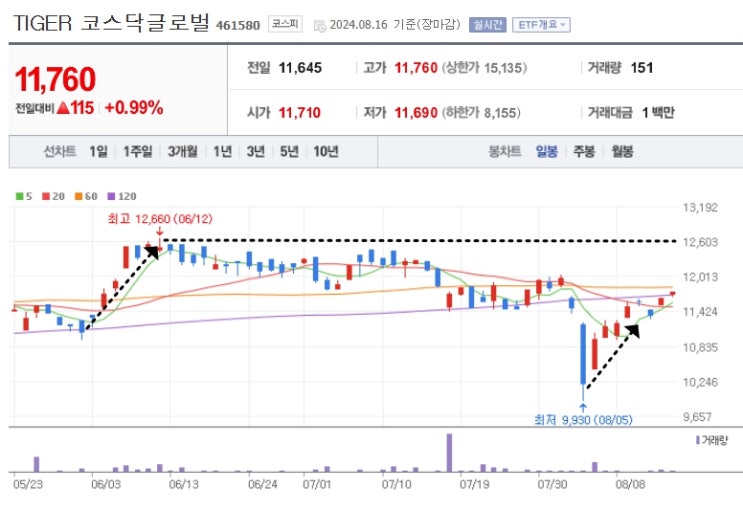Image resolution: width=743 pixels, height=510 pixels.
Task: Click the current price 11,760
Action: 55,79
